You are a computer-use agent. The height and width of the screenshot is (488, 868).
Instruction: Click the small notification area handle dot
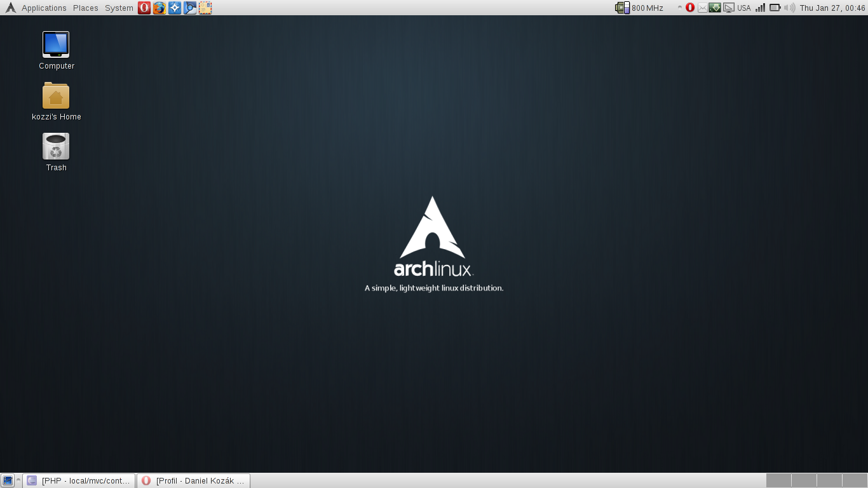tap(679, 8)
